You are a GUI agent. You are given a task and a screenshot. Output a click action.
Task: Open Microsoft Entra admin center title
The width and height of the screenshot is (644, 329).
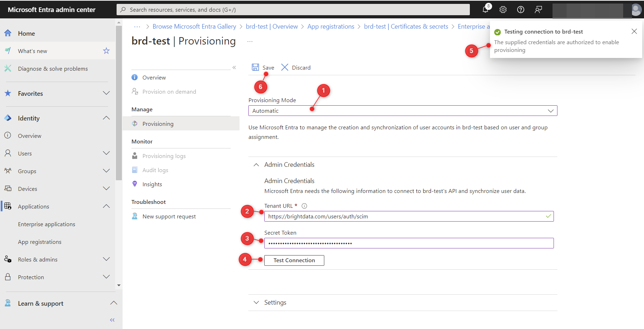pyautogui.click(x=52, y=10)
